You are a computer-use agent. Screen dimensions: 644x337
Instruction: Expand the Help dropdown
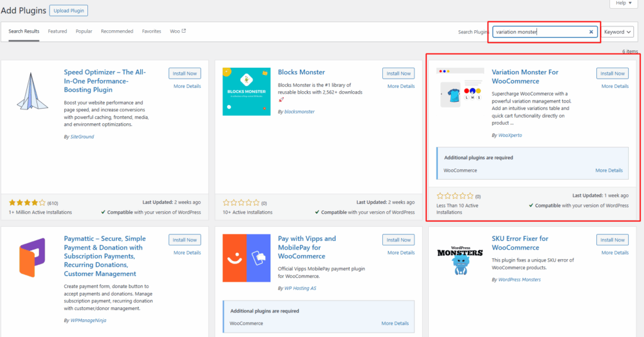[x=623, y=3]
